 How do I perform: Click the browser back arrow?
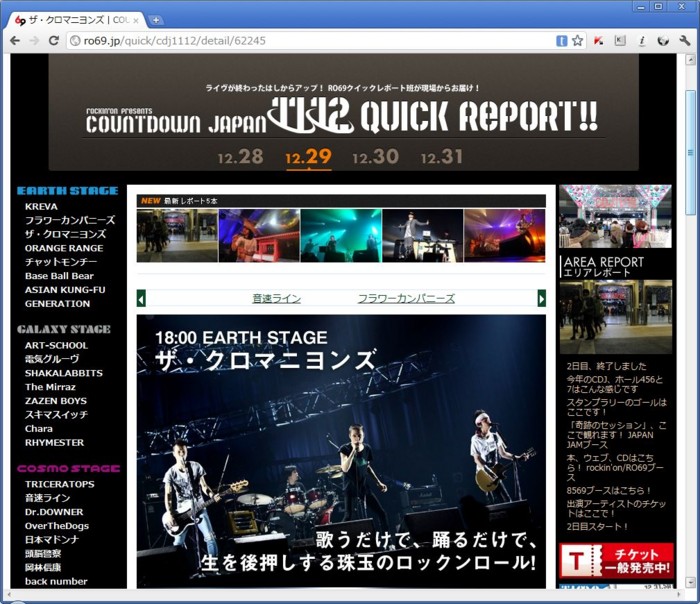(x=15, y=41)
